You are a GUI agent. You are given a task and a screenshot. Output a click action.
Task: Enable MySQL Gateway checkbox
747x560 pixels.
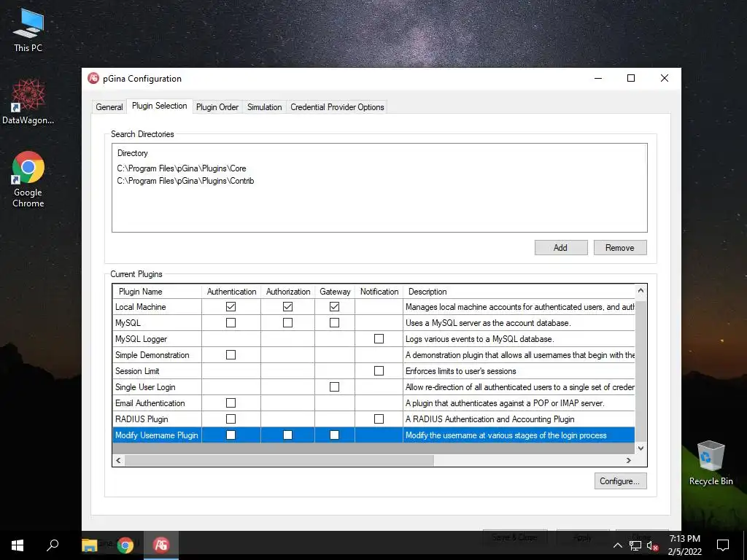(x=334, y=323)
